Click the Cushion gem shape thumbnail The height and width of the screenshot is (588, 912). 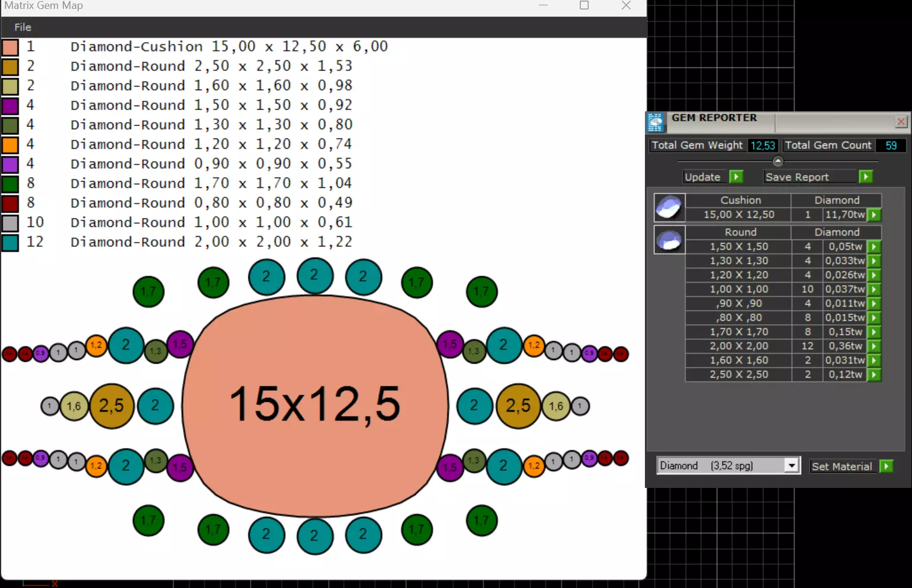[x=669, y=207]
